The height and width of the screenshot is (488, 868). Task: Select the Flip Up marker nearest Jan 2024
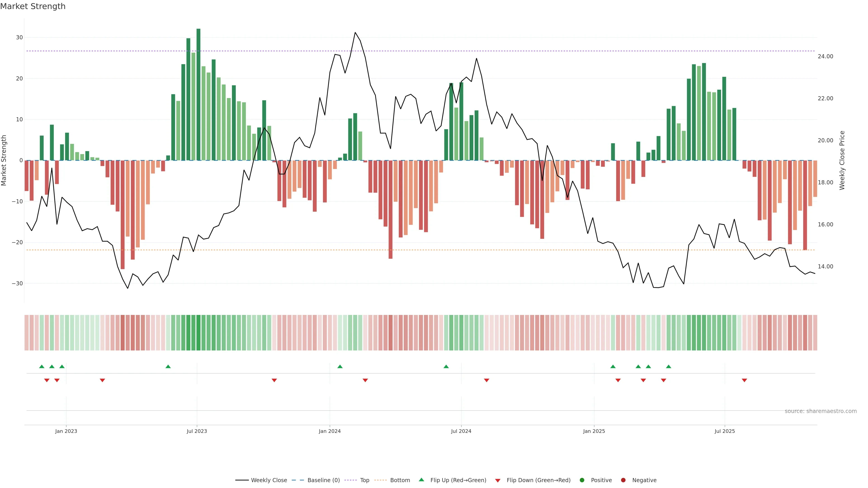click(340, 366)
